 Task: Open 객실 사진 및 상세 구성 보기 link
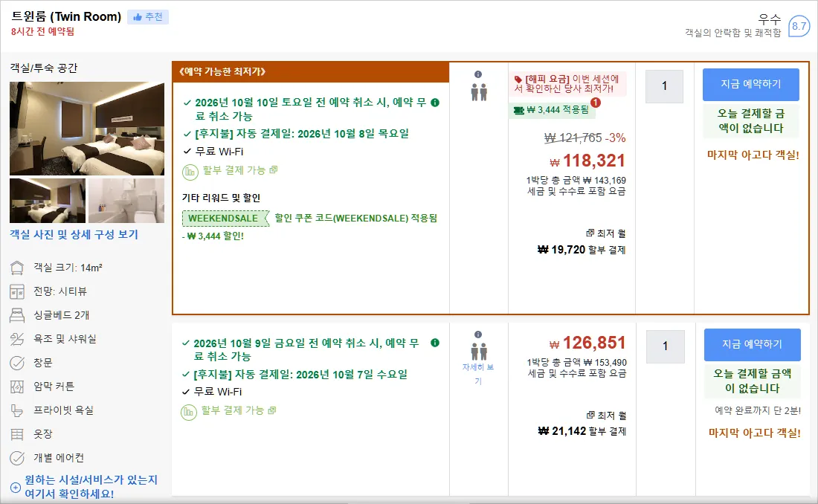[x=74, y=235]
